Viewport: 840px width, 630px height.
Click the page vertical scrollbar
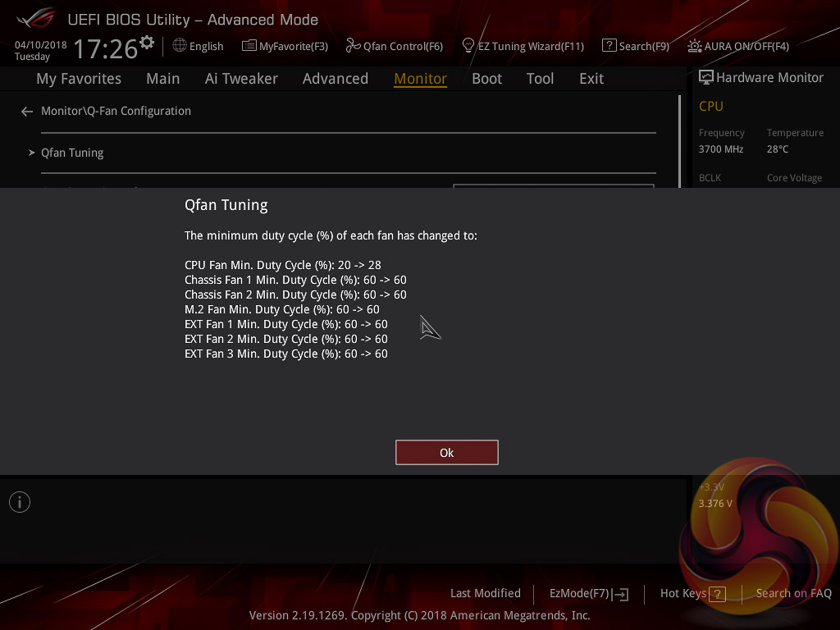tap(679, 141)
